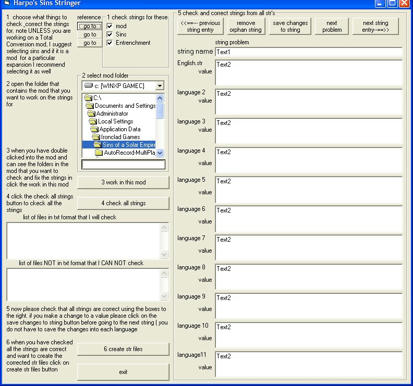
Task: Select the Application Data folder
Action: [116, 129]
